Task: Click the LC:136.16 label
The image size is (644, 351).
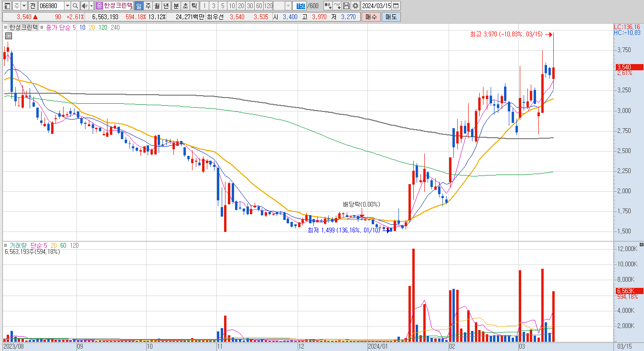Action: (627, 27)
